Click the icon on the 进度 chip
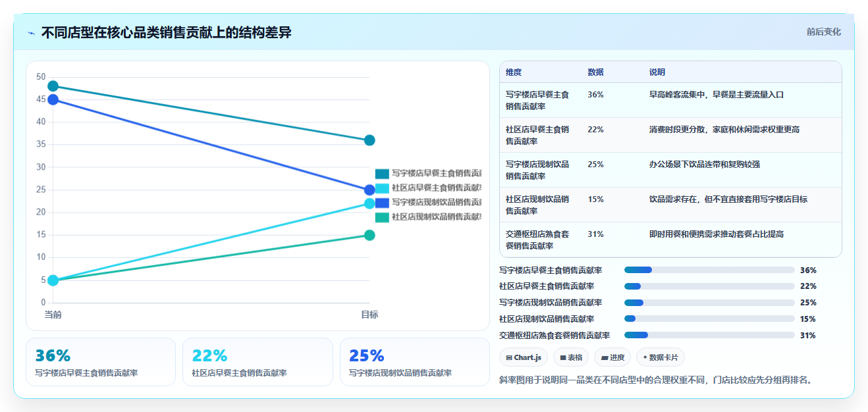The height and width of the screenshot is (412, 868). [605, 357]
